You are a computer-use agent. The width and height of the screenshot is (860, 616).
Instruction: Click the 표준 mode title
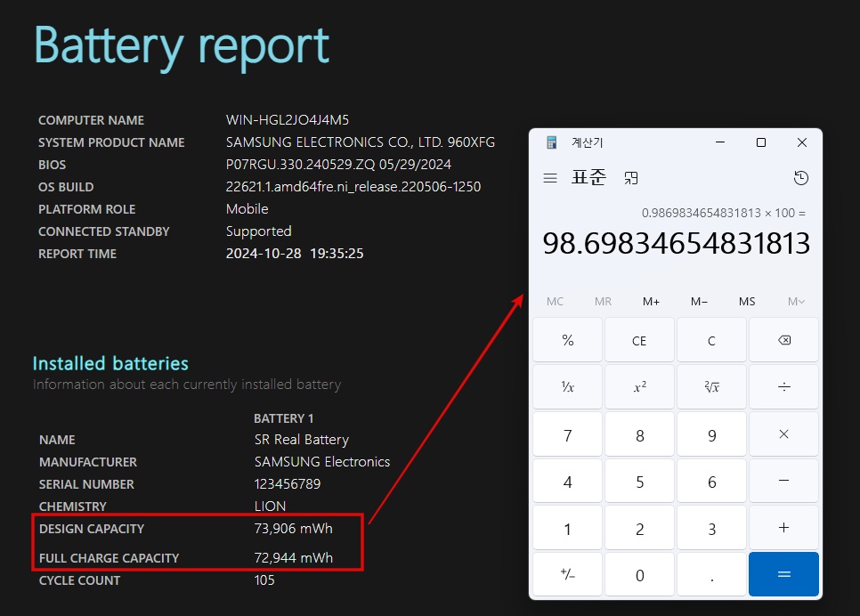(x=588, y=177)
